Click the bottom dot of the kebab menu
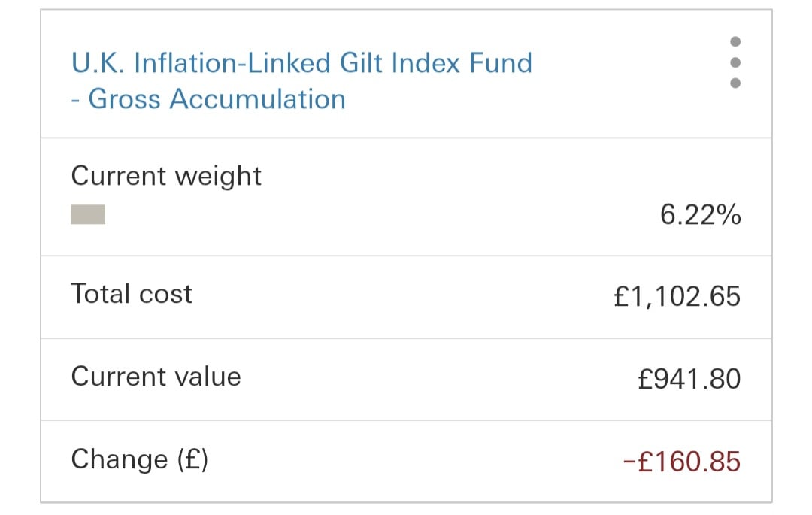The height and width of the screenshot is (515, 812). tap(735, 83)
